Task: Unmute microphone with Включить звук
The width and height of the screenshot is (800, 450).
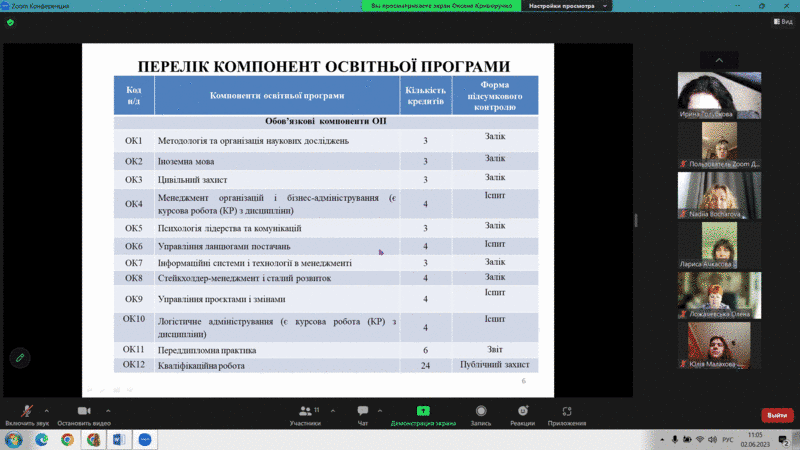Action: 27,415
